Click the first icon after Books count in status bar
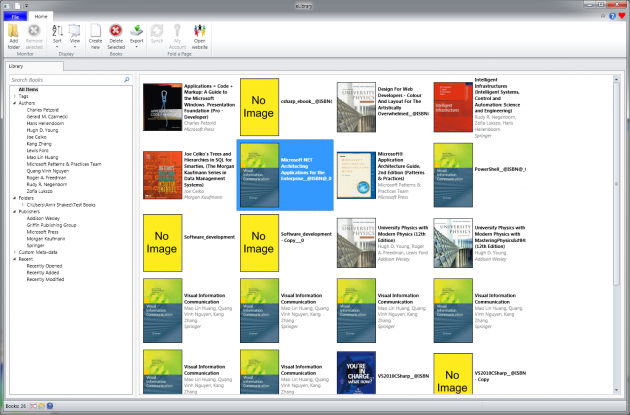The image size is (630, 415). (33, 406)
